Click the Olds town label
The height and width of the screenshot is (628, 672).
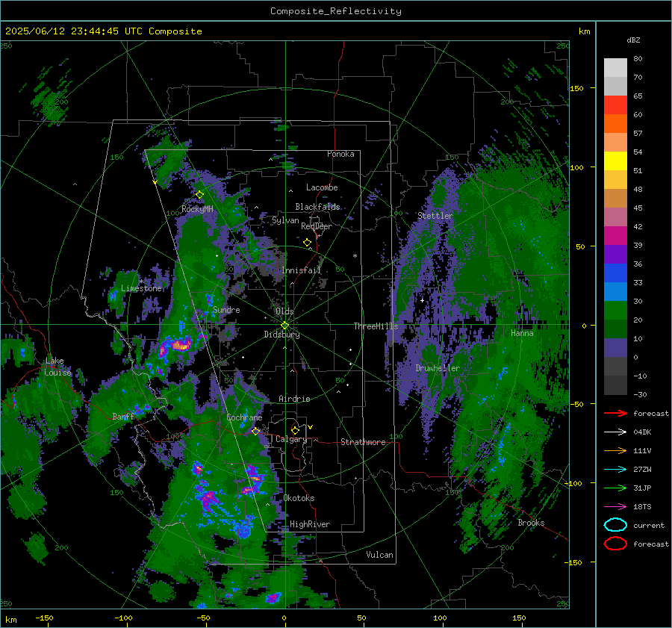click(x=284, y=311)
